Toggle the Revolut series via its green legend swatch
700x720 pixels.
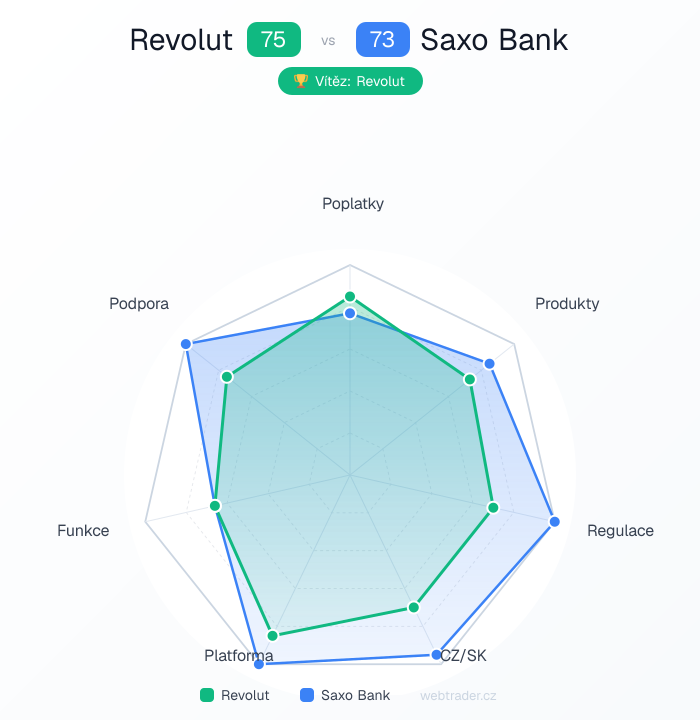(207, 695)
